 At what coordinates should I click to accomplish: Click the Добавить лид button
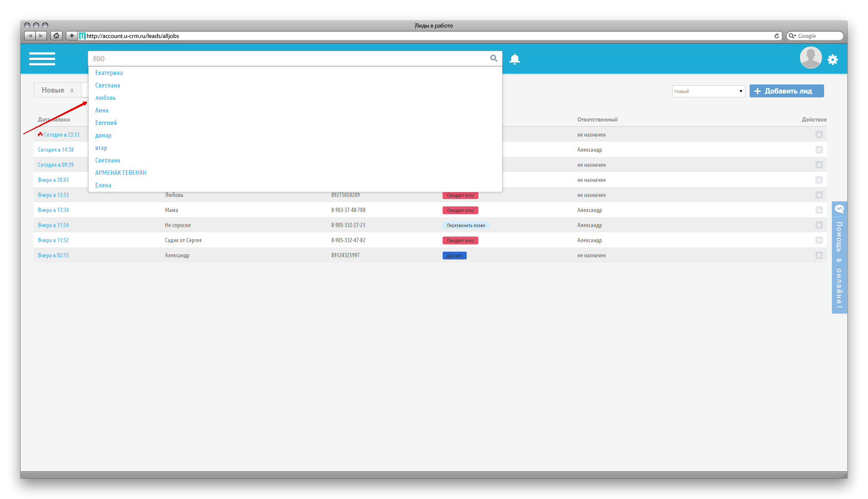[787, 91]
